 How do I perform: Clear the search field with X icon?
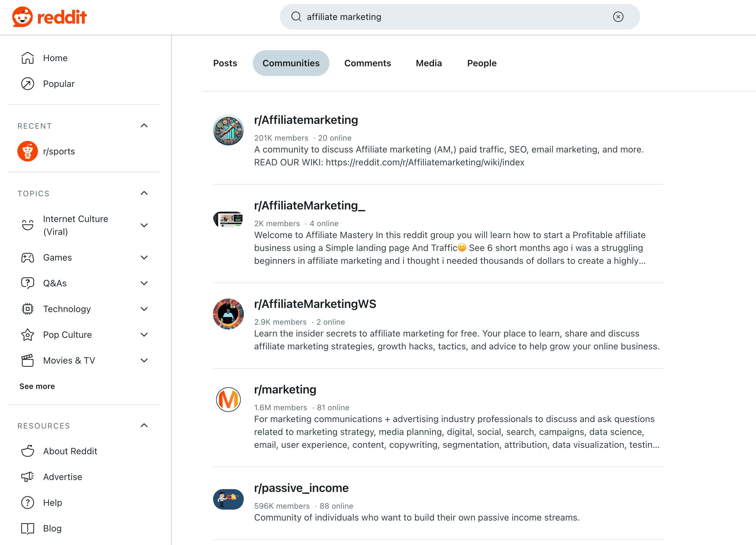click(x=618, y=17)
